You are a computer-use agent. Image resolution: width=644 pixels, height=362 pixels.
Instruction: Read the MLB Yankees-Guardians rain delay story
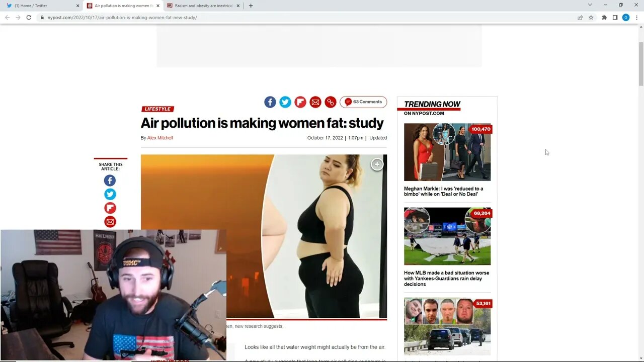[446, 279]
